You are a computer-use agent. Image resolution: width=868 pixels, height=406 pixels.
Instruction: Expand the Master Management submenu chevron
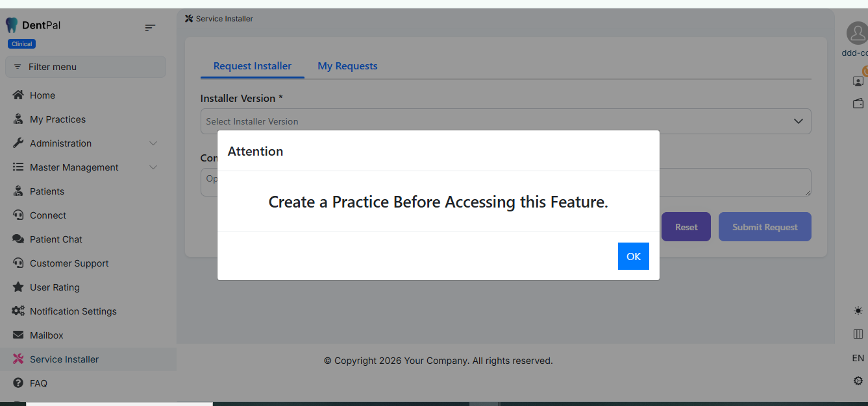tap(153, 167)
